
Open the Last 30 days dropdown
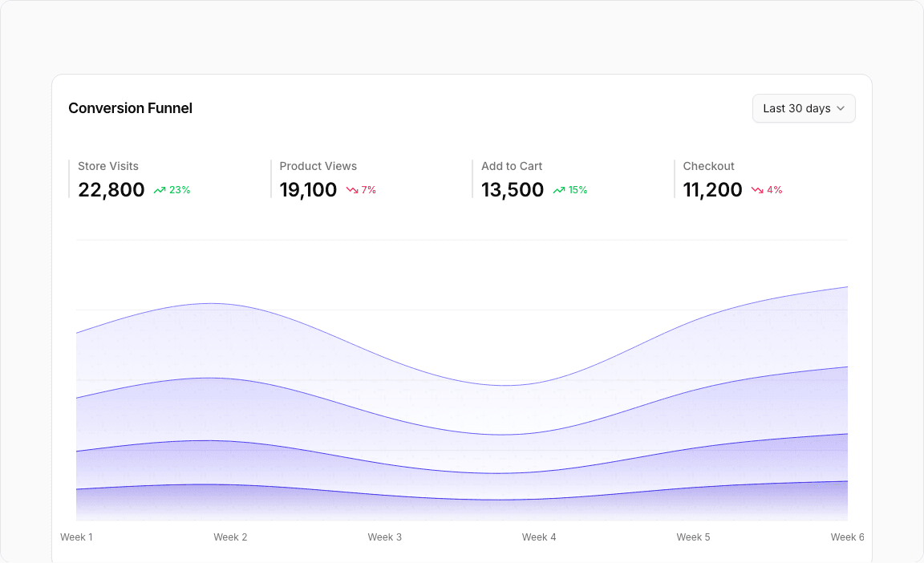803,108
